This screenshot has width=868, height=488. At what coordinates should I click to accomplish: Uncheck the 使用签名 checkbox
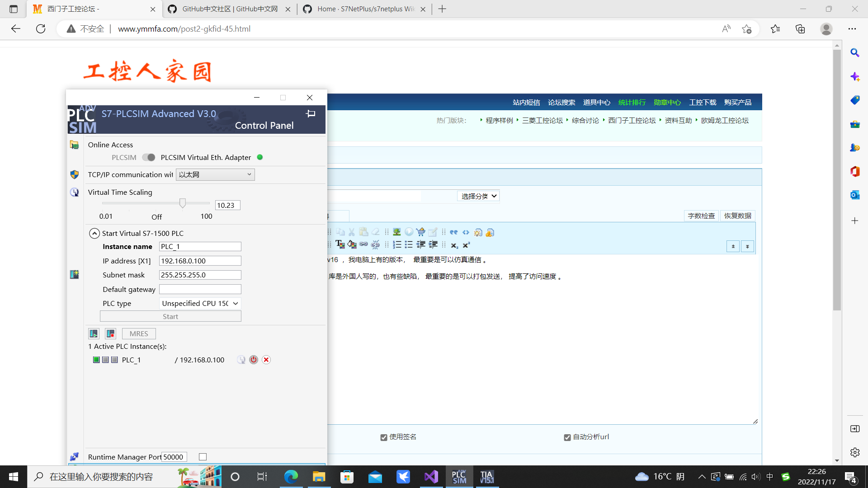coord(384,437)
